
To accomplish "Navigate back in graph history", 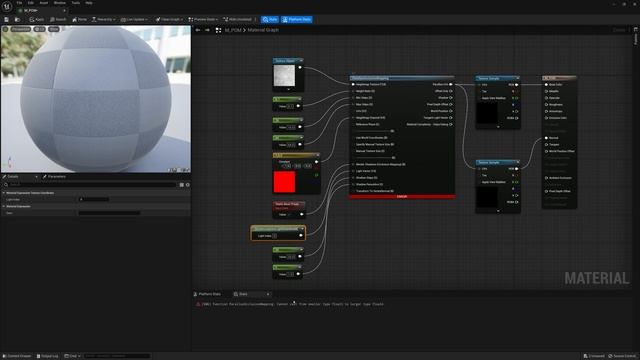I will 198,30.
